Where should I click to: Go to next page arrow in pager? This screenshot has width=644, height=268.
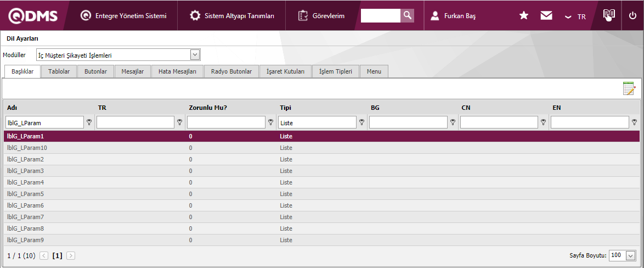tap(71, 255)
